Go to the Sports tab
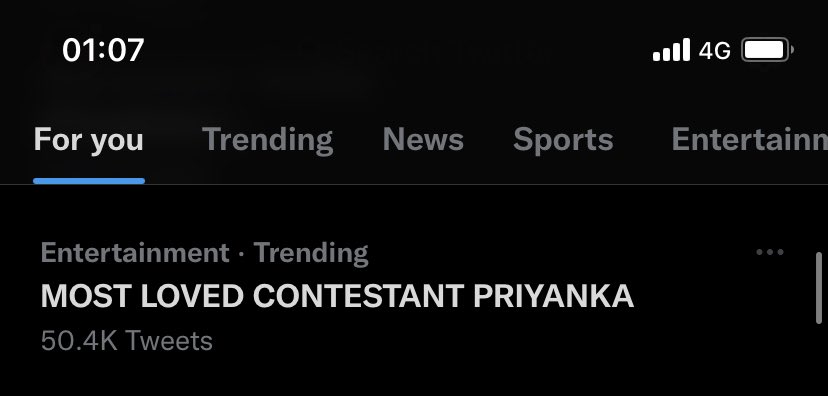The image size is (828, 396). (563, 140)
